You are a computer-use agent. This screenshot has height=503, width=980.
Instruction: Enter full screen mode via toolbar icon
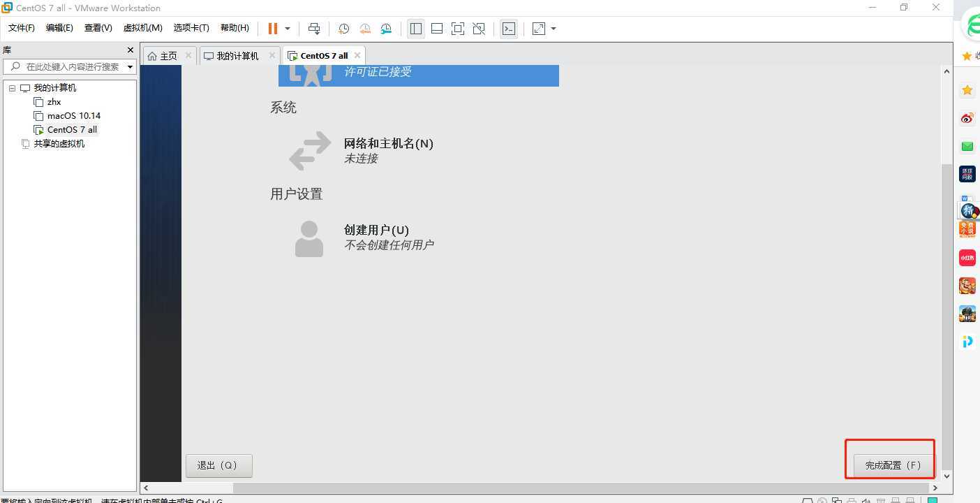[x=458, y=29]
